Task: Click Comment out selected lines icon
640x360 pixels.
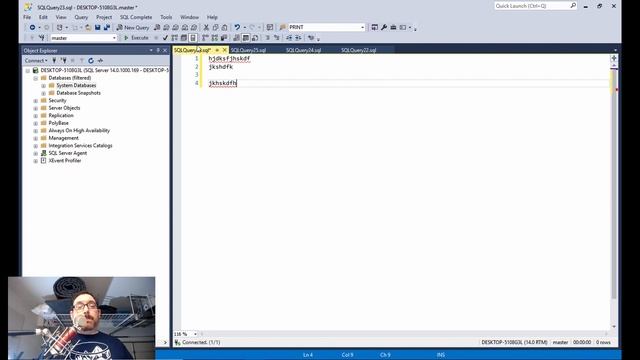Action: [267, 38]
